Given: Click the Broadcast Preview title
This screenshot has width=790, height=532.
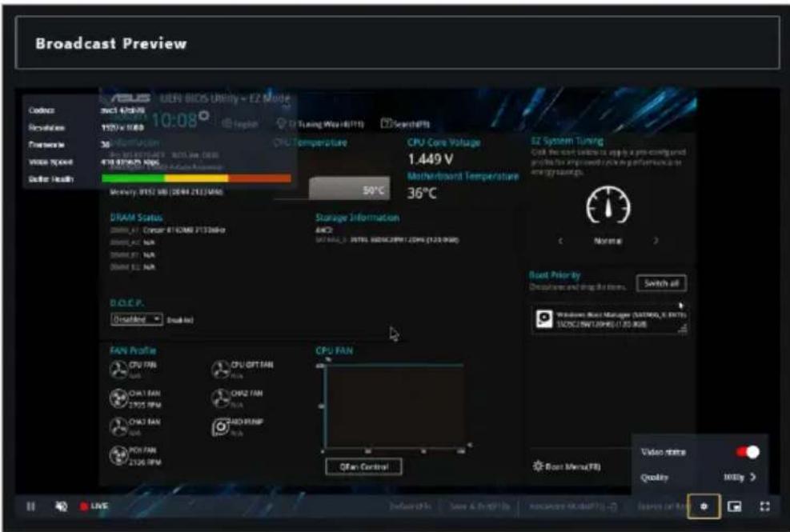Looking at the screenshot, I should [x=110, y=43].
